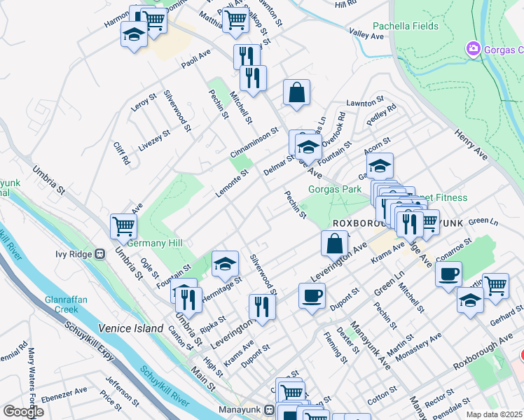Click the restaurant marker on Umbria St near Ripka St
Viewport: 524px width, 420px height.
188,300
